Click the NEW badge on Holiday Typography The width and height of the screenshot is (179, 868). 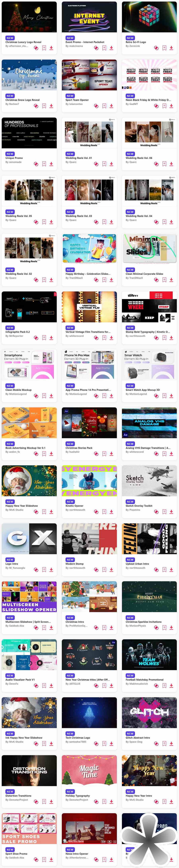tap(70, 792)
